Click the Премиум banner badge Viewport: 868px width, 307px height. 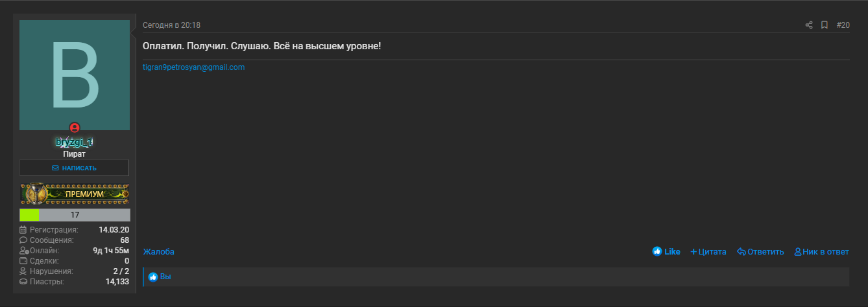coord(75,194)
